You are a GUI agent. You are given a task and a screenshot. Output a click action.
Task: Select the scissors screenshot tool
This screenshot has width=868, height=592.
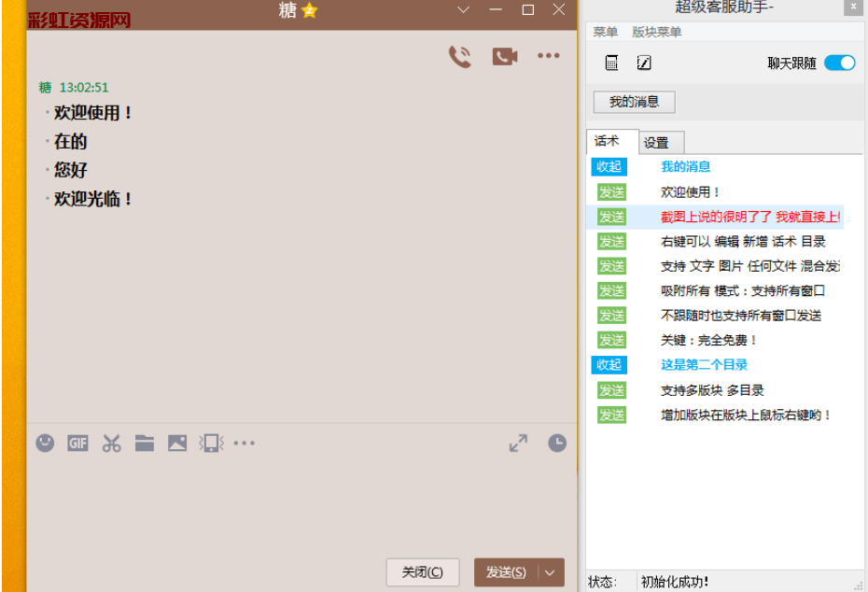pos(112,444)
